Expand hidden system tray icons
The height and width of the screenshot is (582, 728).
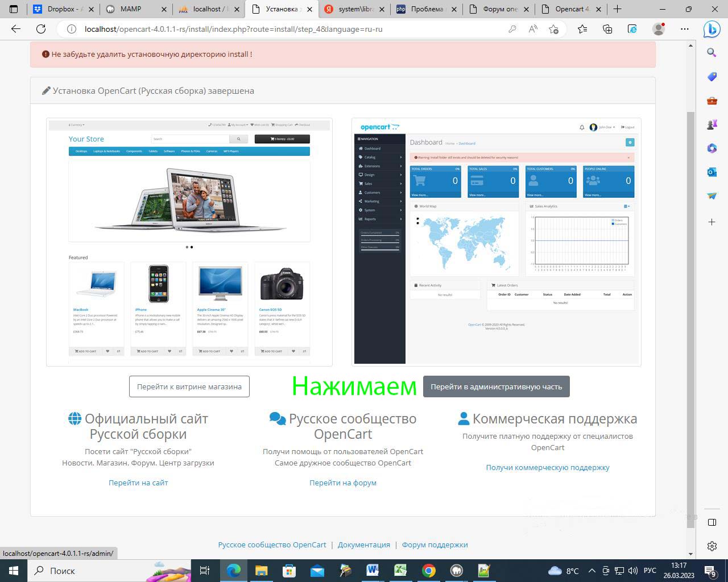591,571
